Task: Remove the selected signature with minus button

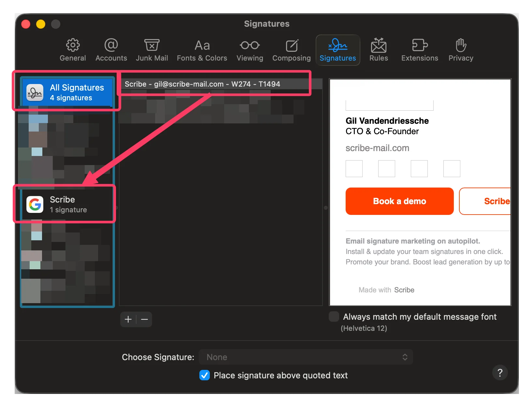Action: coord(144,319)
